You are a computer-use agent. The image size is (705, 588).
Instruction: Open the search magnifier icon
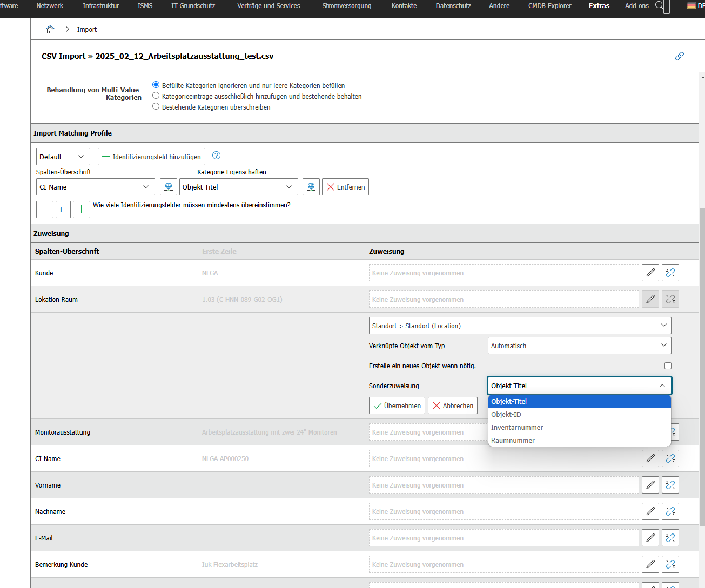(x=660, y=5)
